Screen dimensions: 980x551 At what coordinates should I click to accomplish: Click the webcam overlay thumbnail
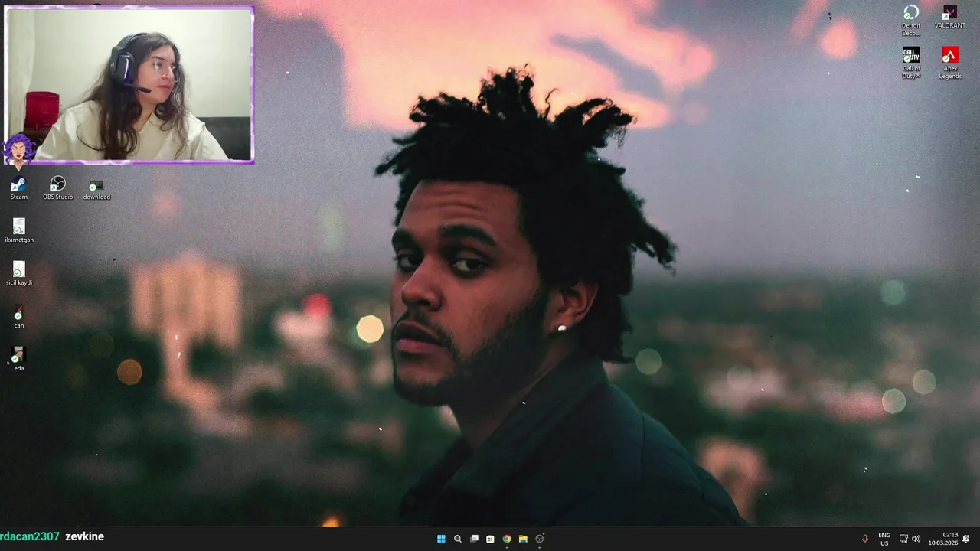(129, 85)
